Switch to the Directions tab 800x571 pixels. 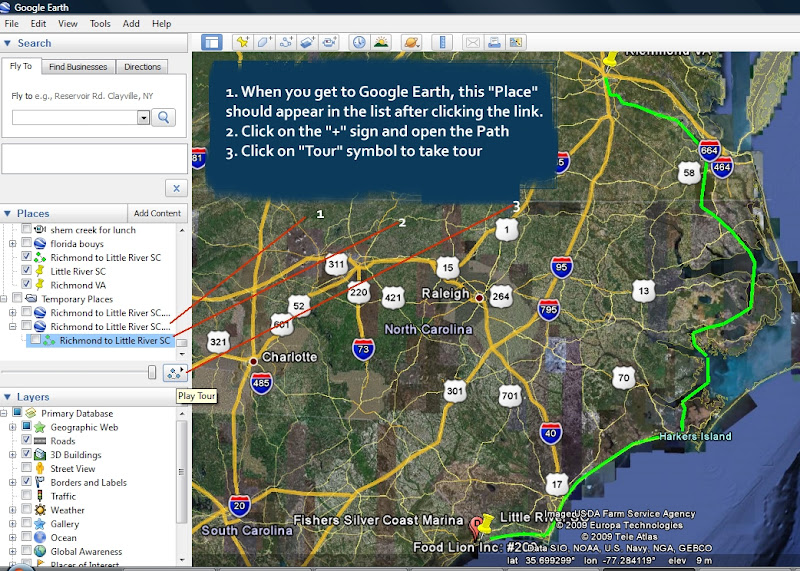click(142, 67)
